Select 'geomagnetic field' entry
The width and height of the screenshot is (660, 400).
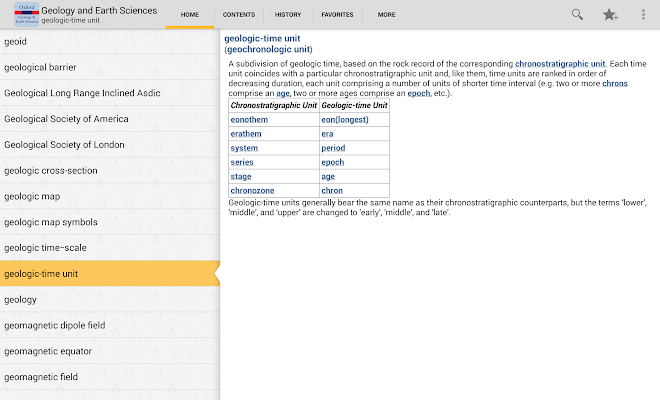110,377
